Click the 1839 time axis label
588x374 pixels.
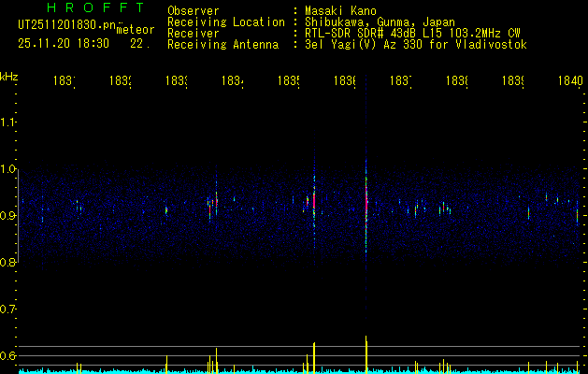(x=513, y=80)
